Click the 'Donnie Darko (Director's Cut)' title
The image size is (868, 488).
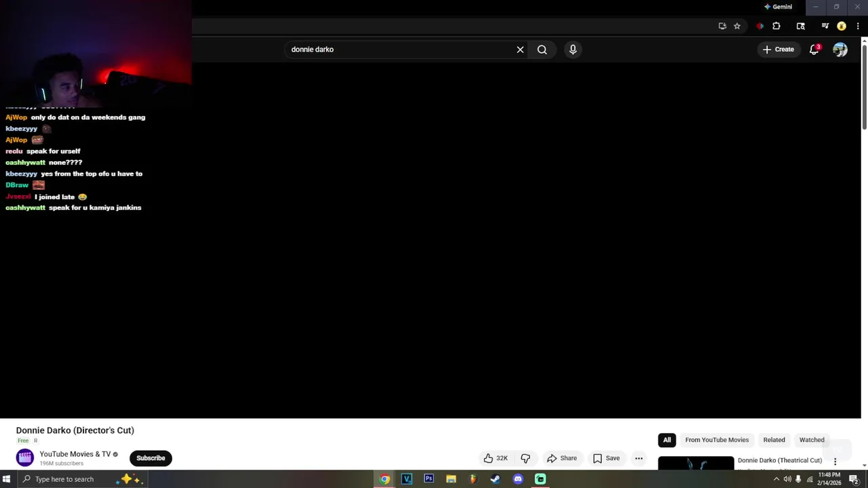(75, 430)
